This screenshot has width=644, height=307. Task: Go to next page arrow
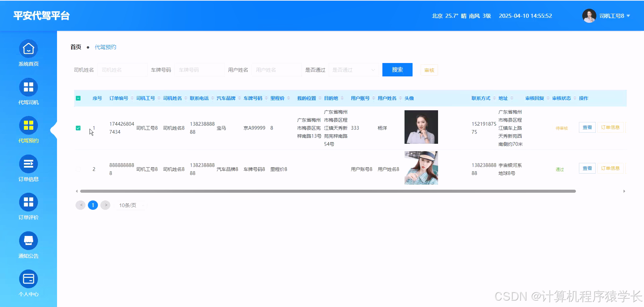pos(105,205)
